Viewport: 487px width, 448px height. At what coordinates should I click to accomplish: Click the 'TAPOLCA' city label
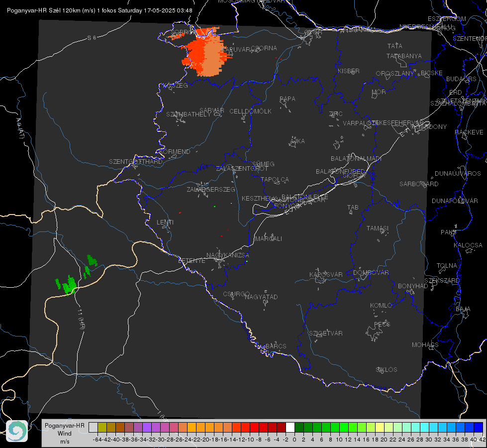tap(275, 179)
